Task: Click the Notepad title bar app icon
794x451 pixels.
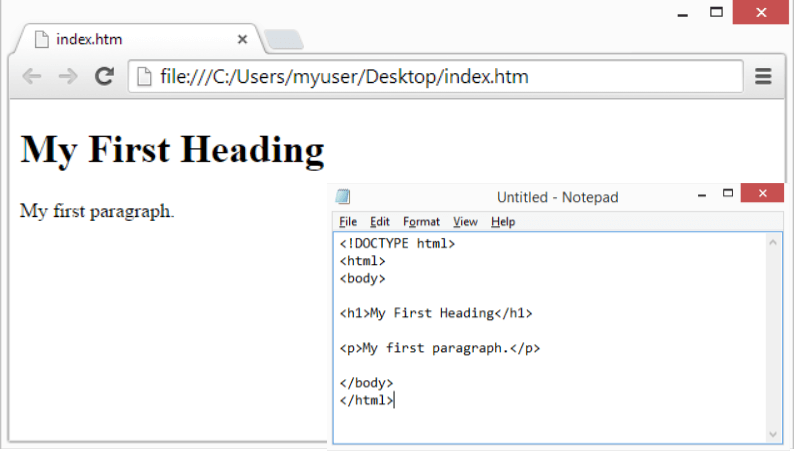Action: (x=344, y=197)
